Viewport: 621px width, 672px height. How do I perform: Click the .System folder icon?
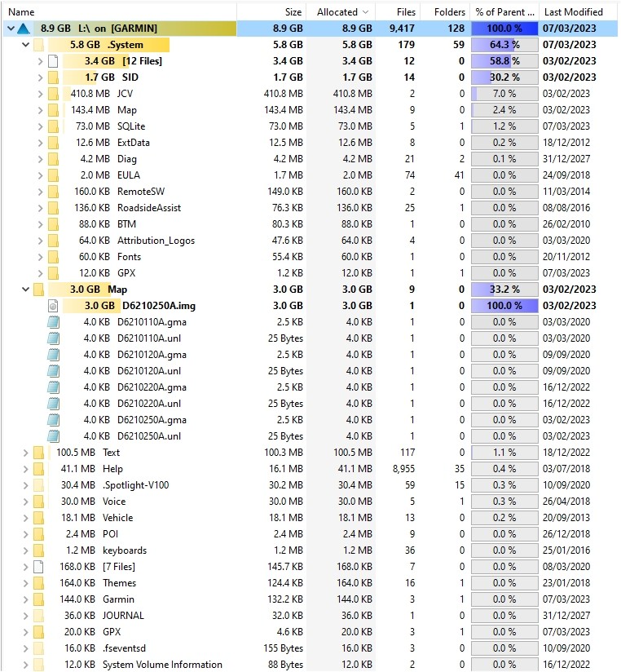pyautogui.click(x=38, y=45)
